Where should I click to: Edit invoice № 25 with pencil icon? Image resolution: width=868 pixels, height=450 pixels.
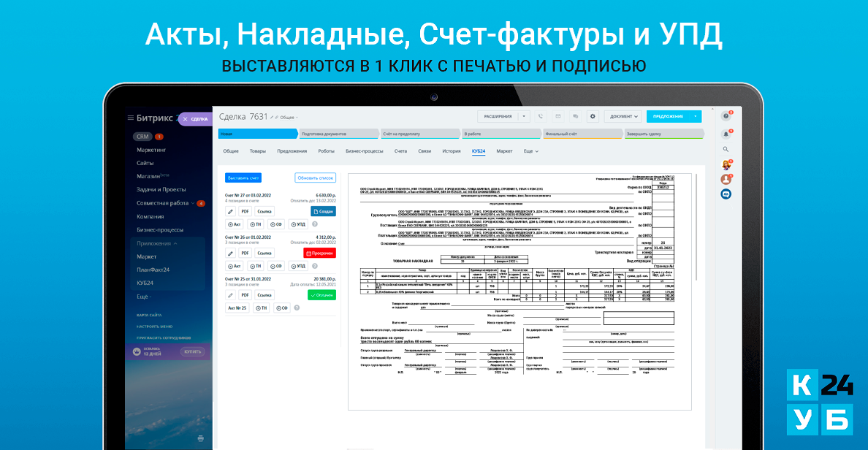[231, 295]
